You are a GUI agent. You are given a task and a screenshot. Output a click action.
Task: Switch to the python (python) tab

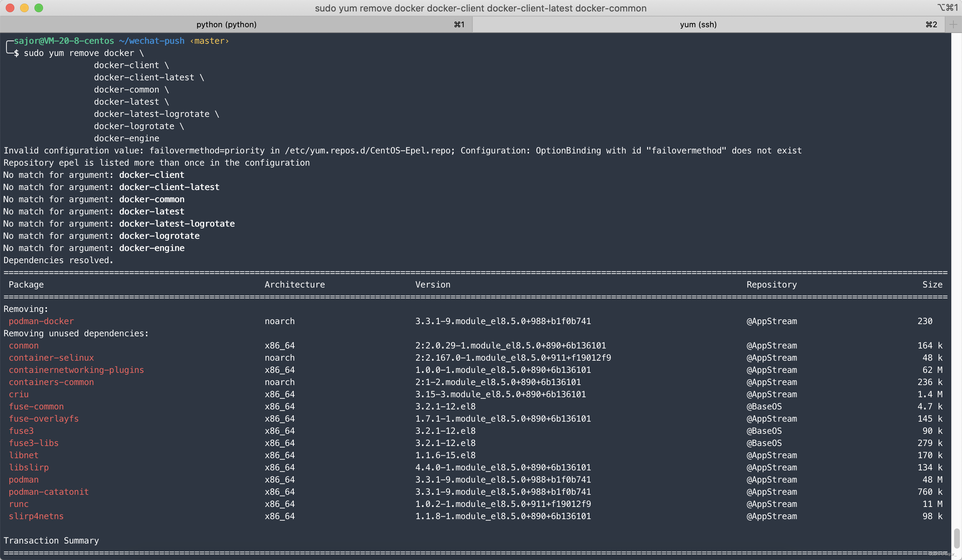click(x=226, y=24)
